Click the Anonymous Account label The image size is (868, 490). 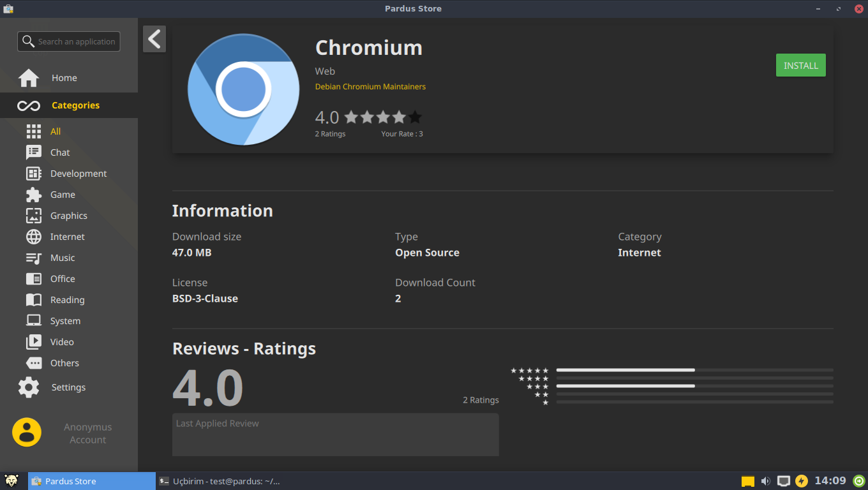[88, 433]
